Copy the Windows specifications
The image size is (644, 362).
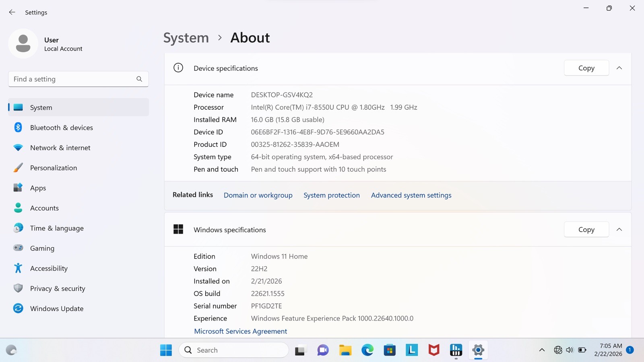(586, 229)
